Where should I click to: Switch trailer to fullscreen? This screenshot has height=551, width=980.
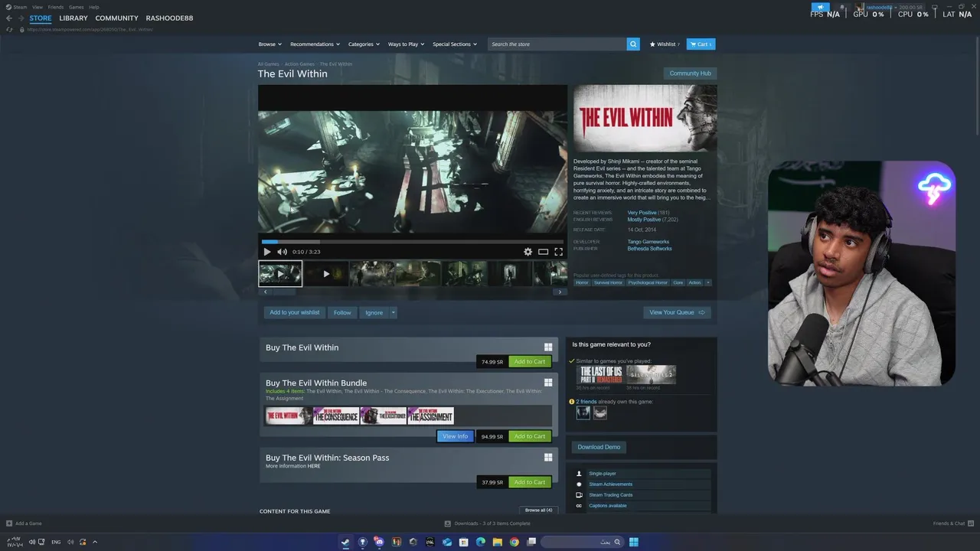[558, 252]
